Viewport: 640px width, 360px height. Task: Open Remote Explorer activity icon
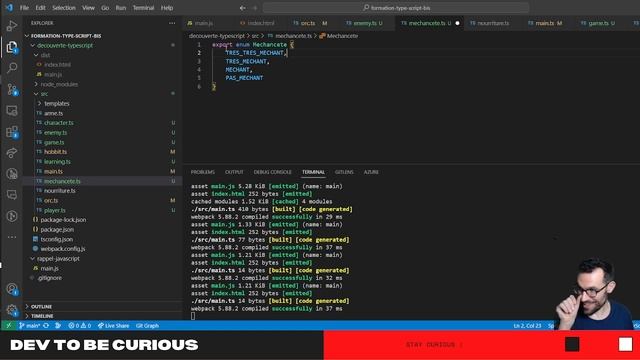(12, 111)
